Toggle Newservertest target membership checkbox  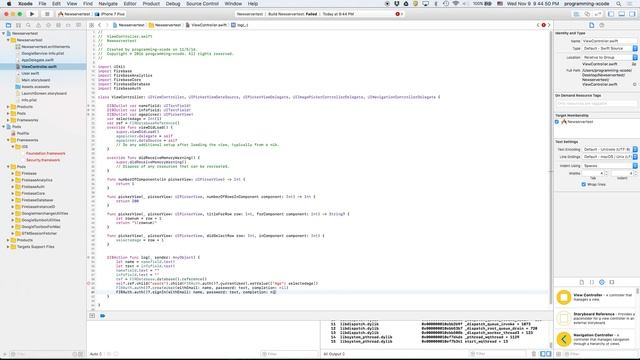coord(557,122)
